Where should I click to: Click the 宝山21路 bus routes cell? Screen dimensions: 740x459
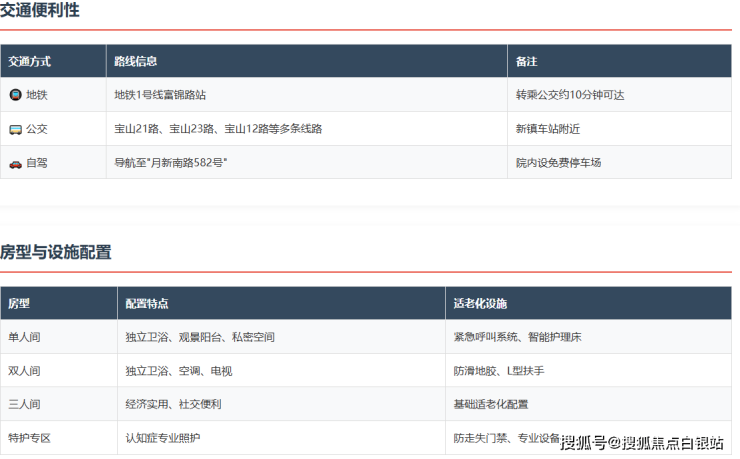218,129
